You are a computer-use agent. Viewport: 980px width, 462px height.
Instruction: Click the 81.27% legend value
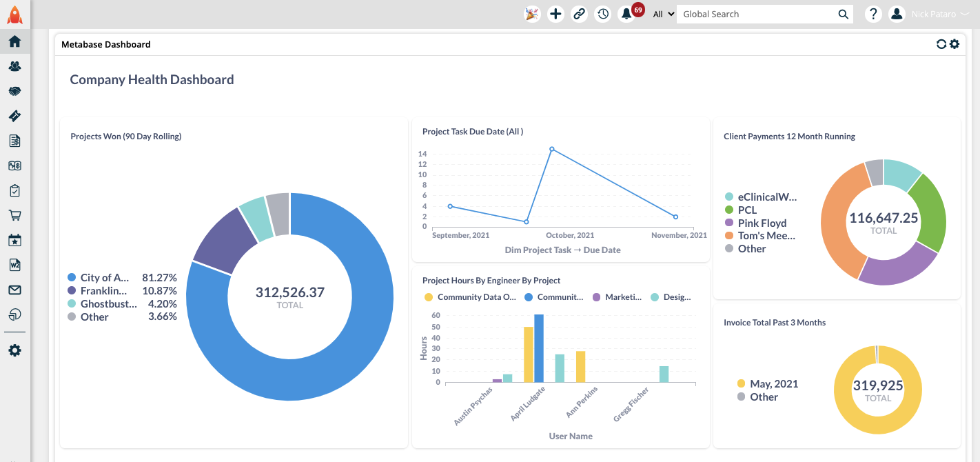coord(159,277)
